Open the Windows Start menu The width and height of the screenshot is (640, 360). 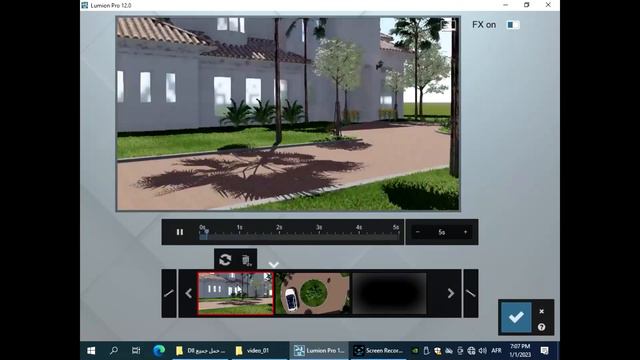91,351
